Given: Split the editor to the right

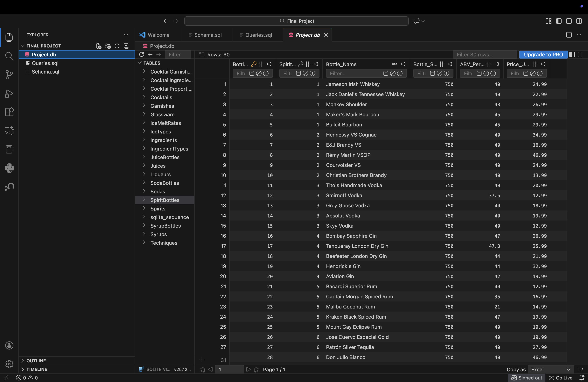Looking at the screenshot, I should (x=569, y=35).
